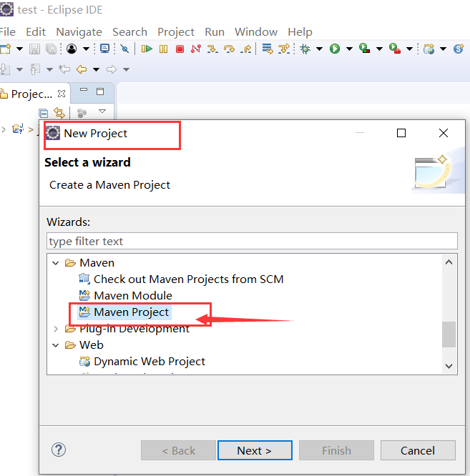Click the black round profile toolbar icon
Image resolution: width=470 pixels, height=476 pixels.
[72, 49]
